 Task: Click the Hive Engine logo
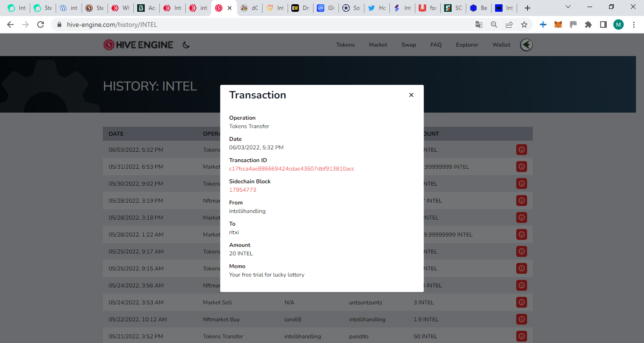[x=138, y=45]
